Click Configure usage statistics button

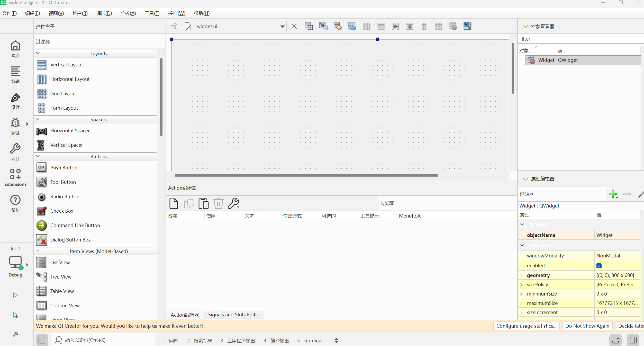(526, 326)
